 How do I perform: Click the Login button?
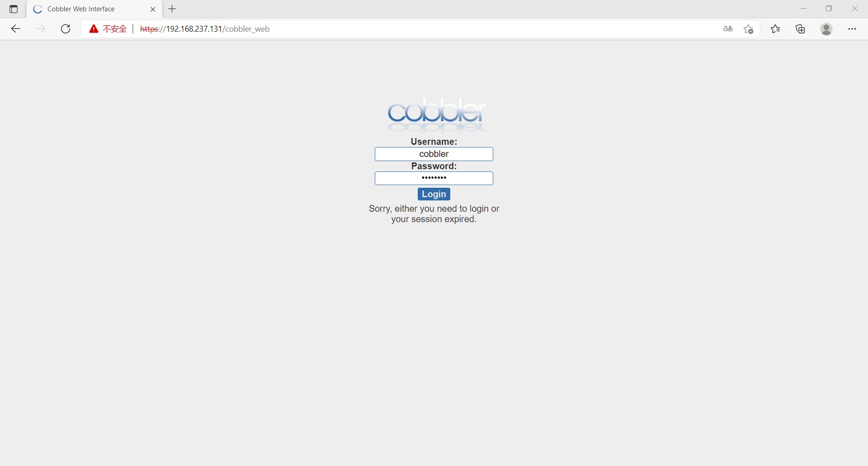point(434,194)
